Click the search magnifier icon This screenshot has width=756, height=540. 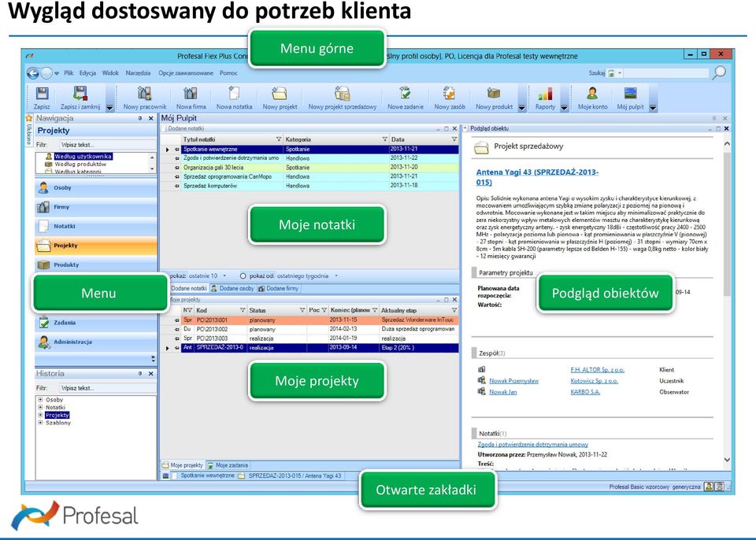coord(719,72)
